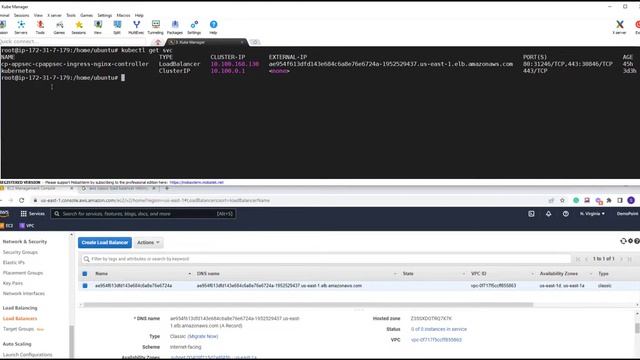Open the AWS notifications bell
The image size is (640, 360).
coord(549,213)
